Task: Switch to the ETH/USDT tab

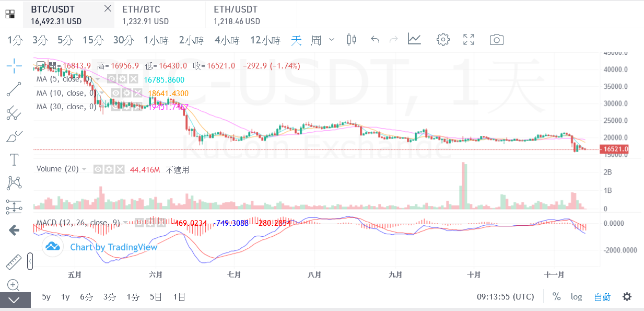Action: tap(237, 15)
